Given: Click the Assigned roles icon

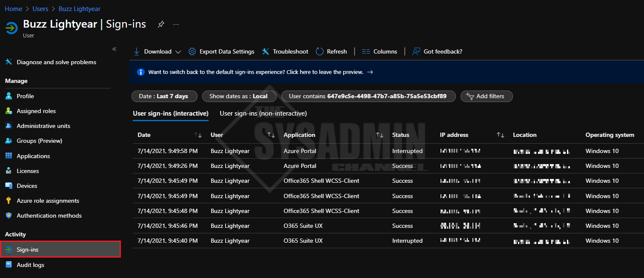Looking at the screenshot, I should (x=9, y=111).
